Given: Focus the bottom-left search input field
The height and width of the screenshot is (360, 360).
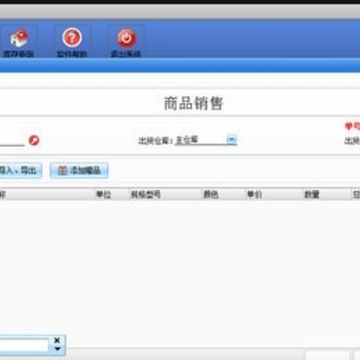Looking at the screenshot, I should pyautogui.click(x=24, y=345).
